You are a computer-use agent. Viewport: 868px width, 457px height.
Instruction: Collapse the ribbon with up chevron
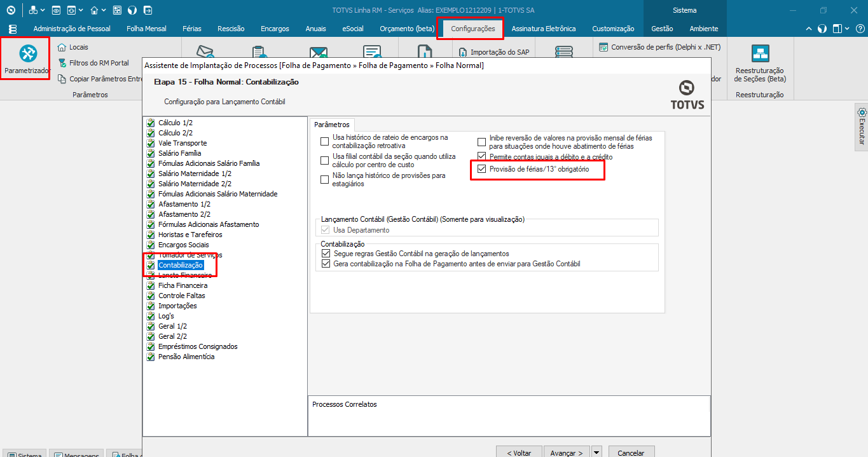(x=809, y=29)
